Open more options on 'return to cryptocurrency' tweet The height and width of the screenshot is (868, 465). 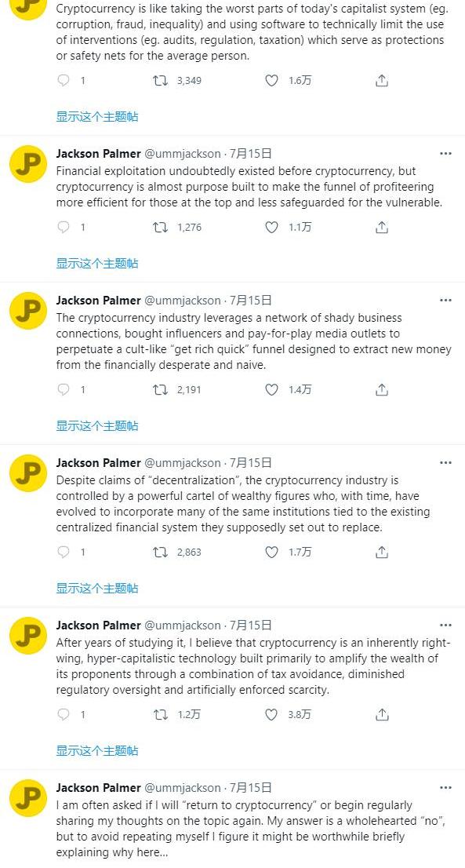[x=445, y=787]
